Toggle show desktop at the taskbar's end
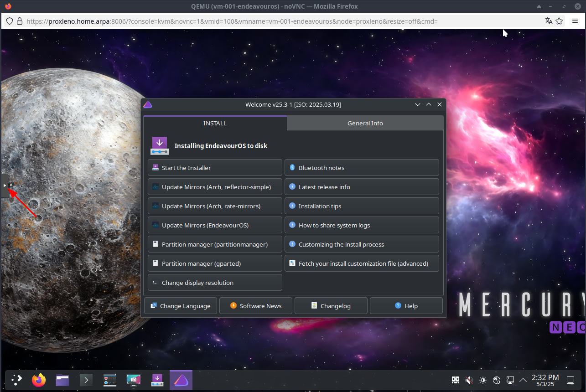Image resolution: width=586 pixels, height=392 pixels. pyautogui.click(x=570, y=380)
